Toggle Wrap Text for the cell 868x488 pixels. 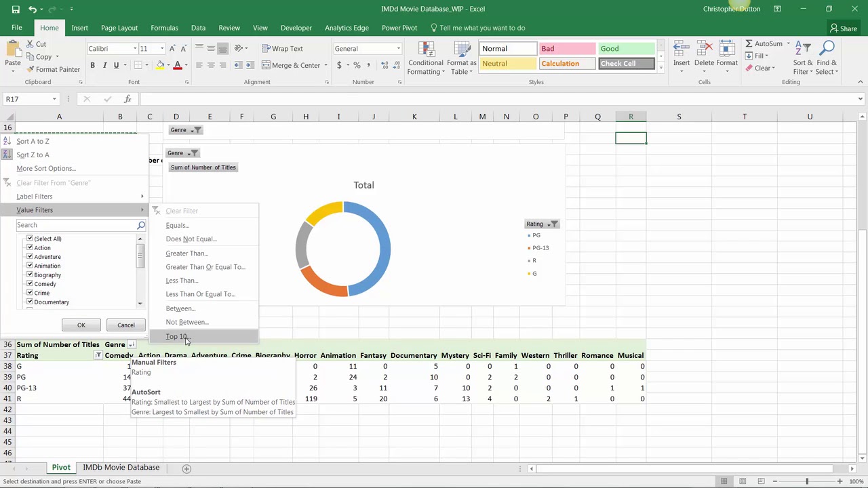pyautogui.click(x=283, y=49)
